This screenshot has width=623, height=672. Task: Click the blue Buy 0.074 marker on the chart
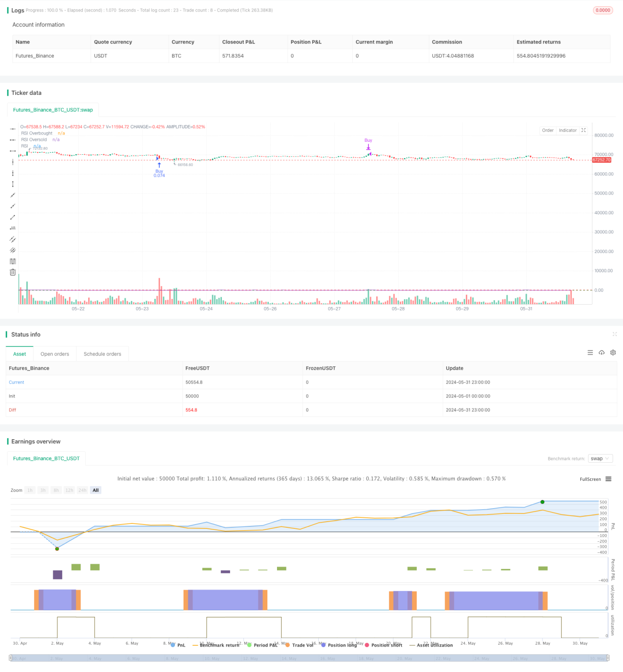pyautogui.click(x=159, y=170)
